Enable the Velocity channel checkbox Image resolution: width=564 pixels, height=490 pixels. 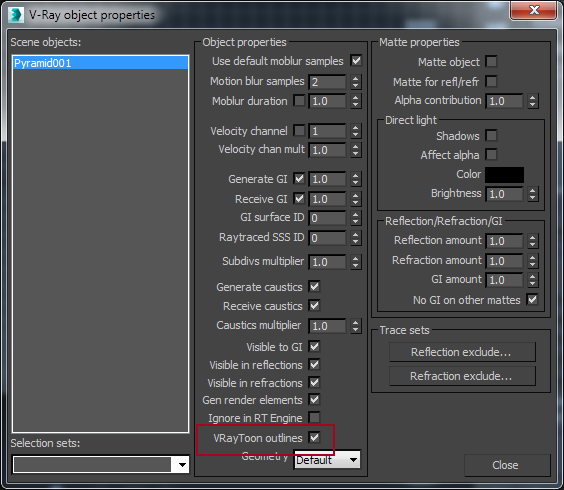point(299,130)
